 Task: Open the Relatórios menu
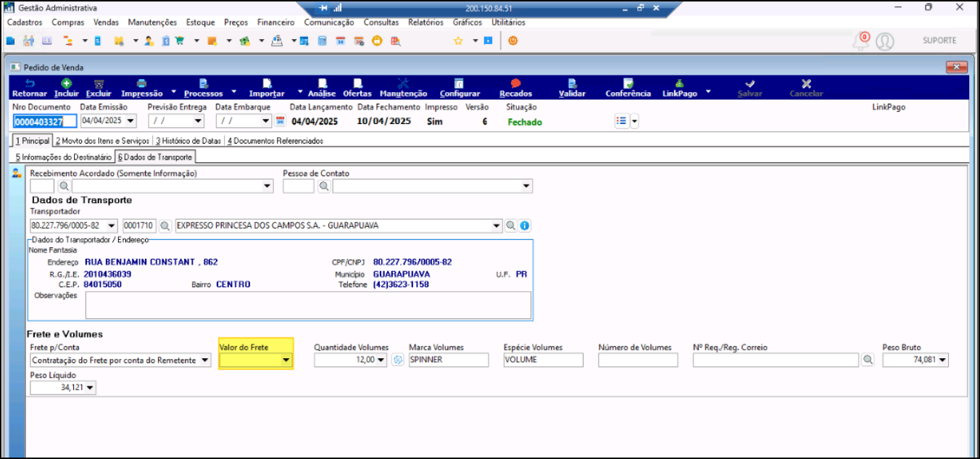point(426,22)
